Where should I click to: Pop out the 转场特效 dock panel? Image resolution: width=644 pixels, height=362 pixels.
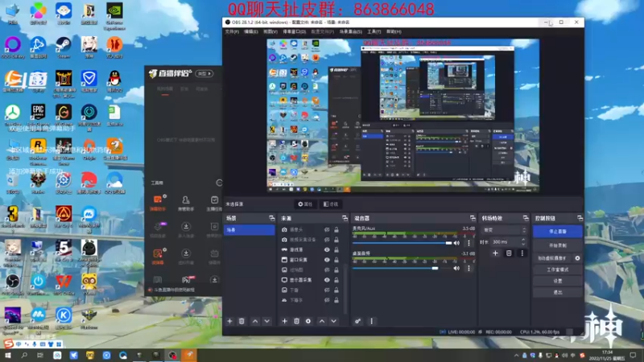[x=526, y=218]
